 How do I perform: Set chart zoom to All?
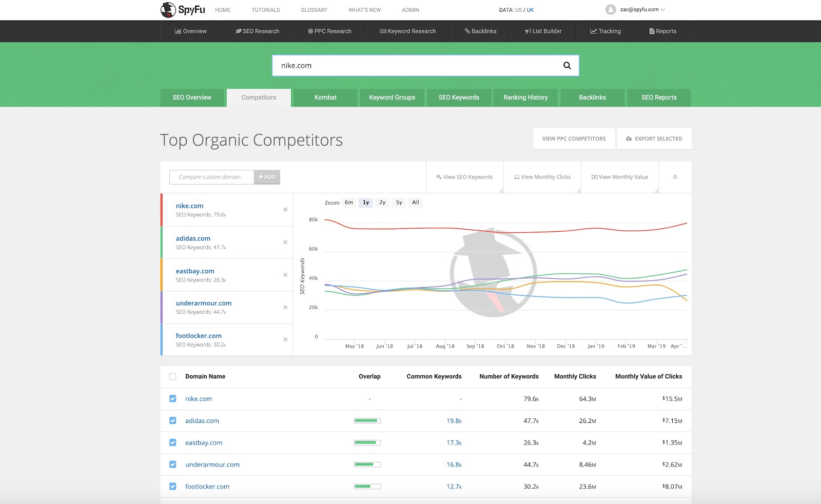coord(416,203)
